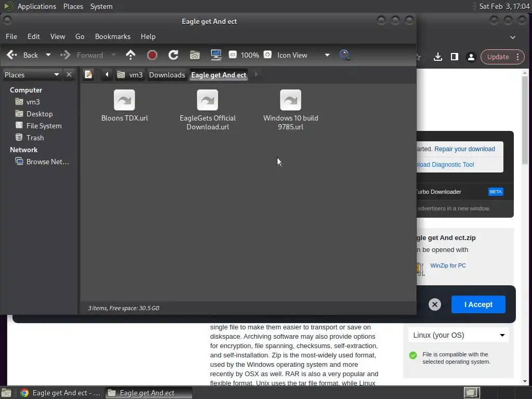
Task: Open the WinZip for PC link
Action: 448,265
